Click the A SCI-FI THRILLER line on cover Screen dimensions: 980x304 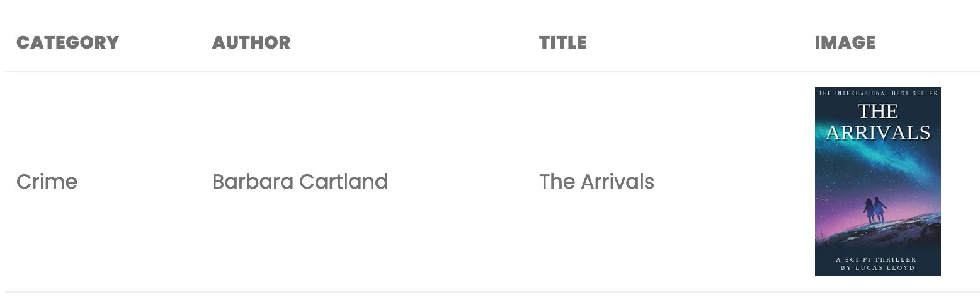point(876,259)
